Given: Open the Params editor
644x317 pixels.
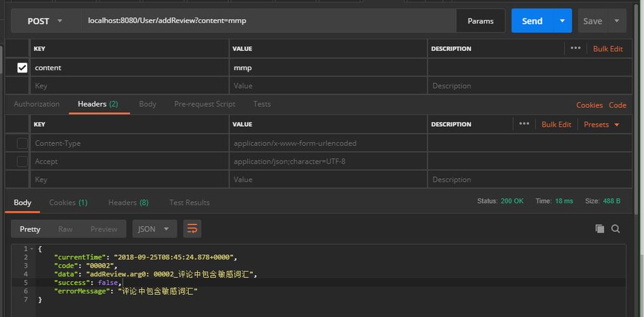Looking at the screenshot, I should (x=480, y=21).
